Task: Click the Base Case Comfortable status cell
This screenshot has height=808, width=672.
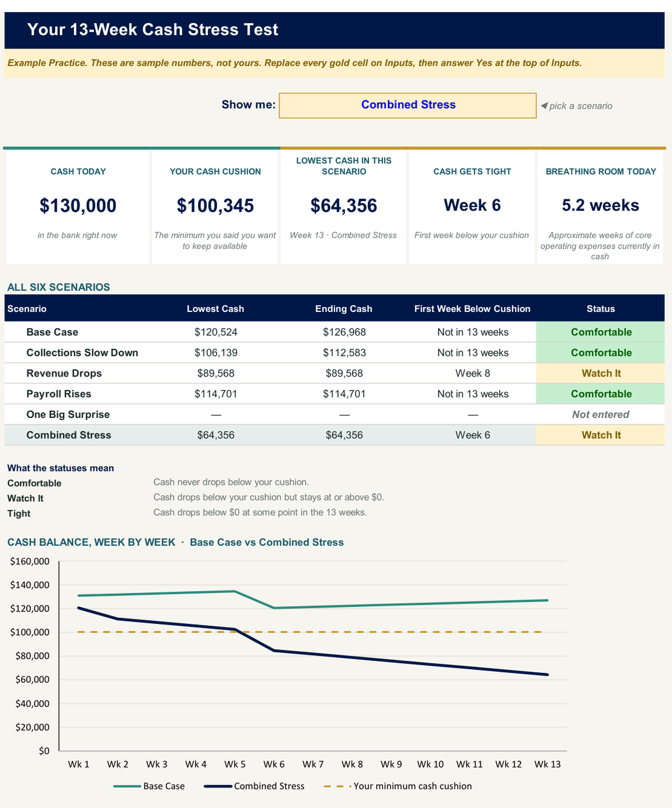Action: 600,332
